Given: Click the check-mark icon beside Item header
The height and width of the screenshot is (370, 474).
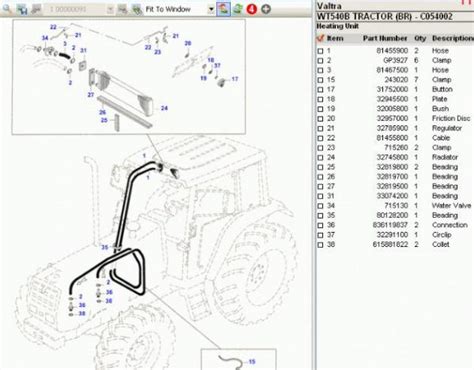Looking at the screenshot, I should 320,38.
